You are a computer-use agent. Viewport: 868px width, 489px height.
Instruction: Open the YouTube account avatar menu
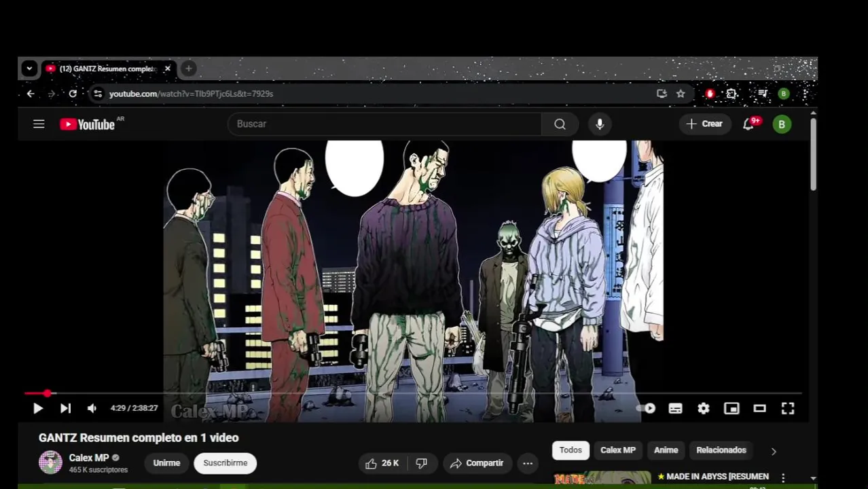coord(782,124)
